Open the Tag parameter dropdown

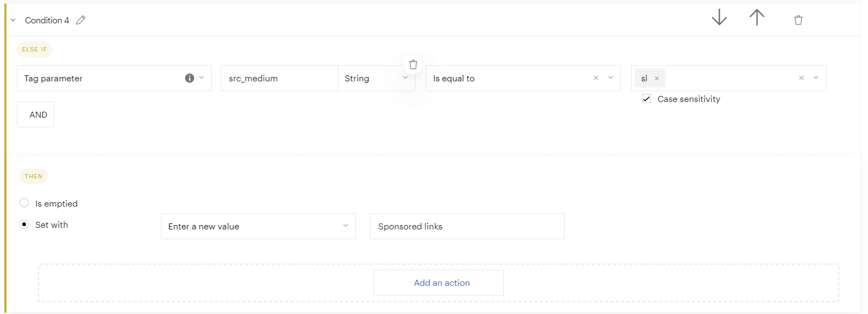[x=202, y=78]
